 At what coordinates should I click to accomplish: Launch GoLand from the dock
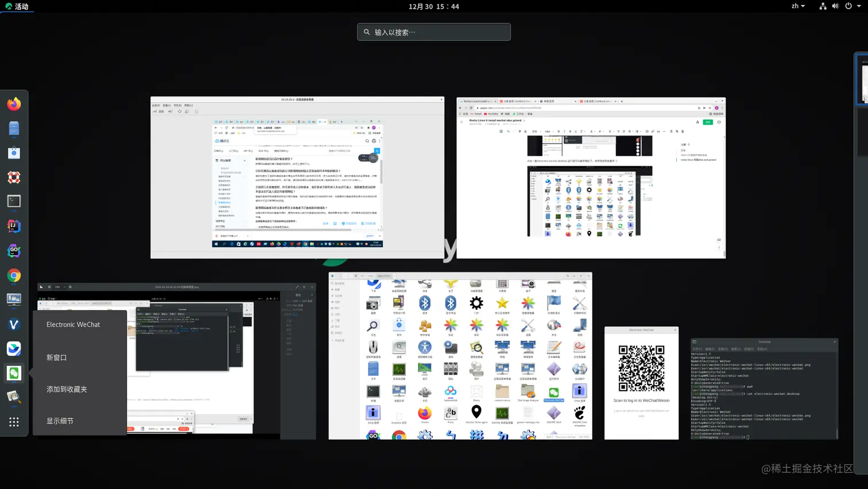coord(14,251)
